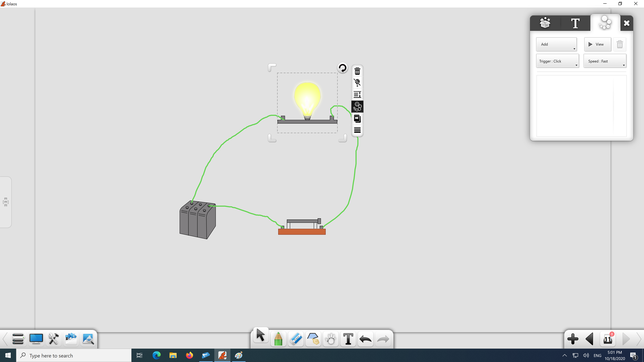Click the rotate handle on bulb
Screen dimensions: 644x362
342,68
